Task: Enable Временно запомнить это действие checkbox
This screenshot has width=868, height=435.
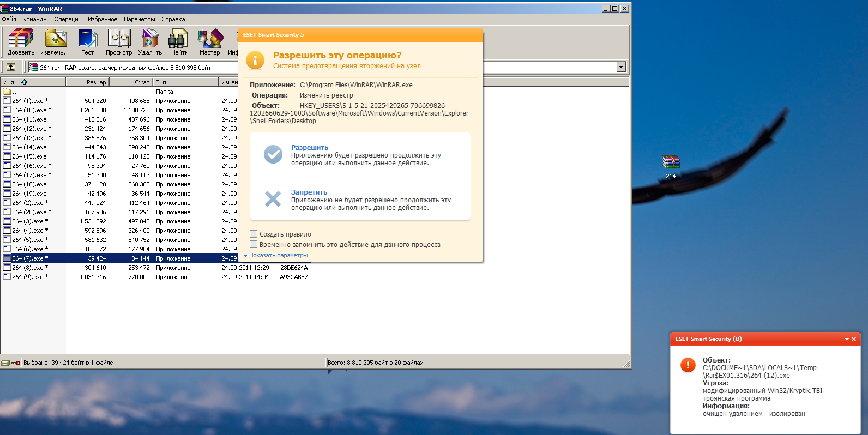Action: click(254, 244)
